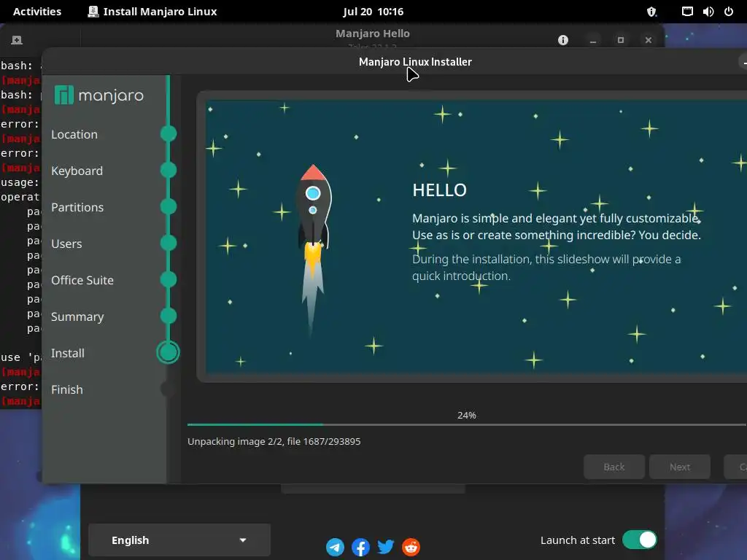Open the Activities overview

37,12
